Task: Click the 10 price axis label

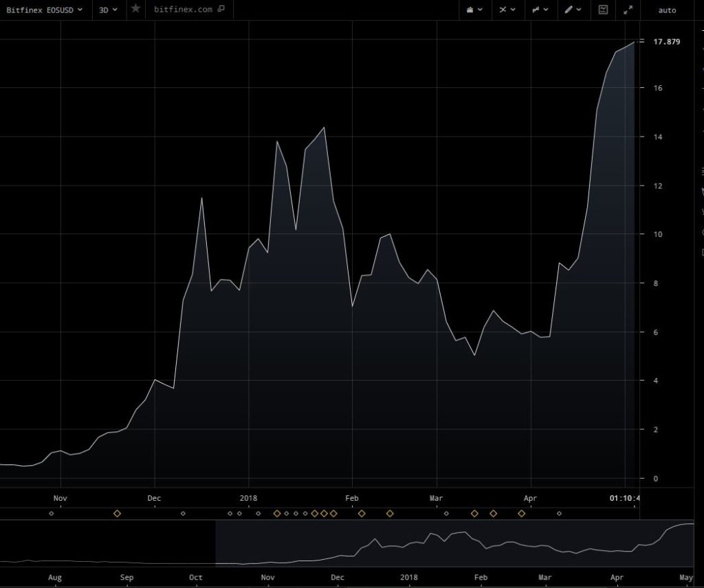Action: click(x=658, y=234)
